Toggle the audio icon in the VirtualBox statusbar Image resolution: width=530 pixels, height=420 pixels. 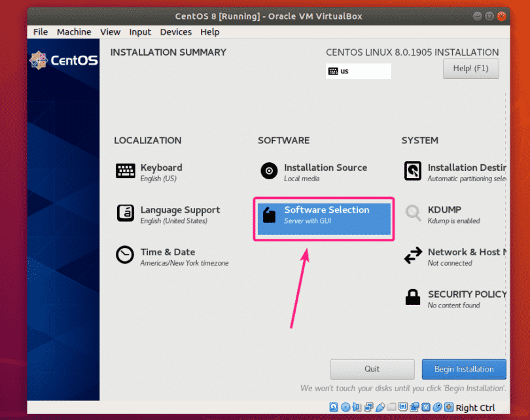(x=357, y=407)
